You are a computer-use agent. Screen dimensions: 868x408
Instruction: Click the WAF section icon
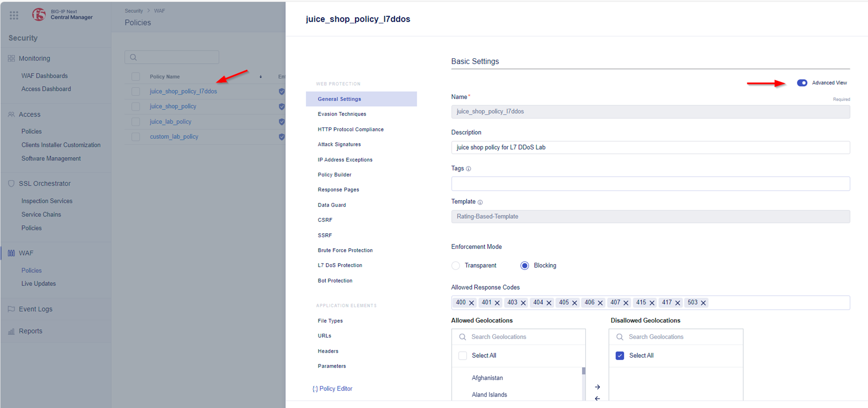11,253
